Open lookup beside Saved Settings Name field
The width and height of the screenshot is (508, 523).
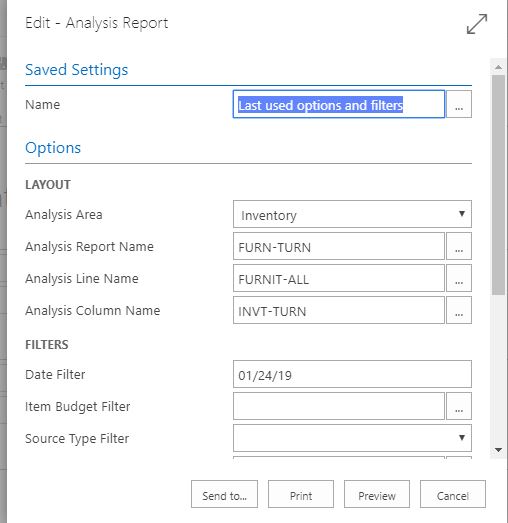coord(459,104)
